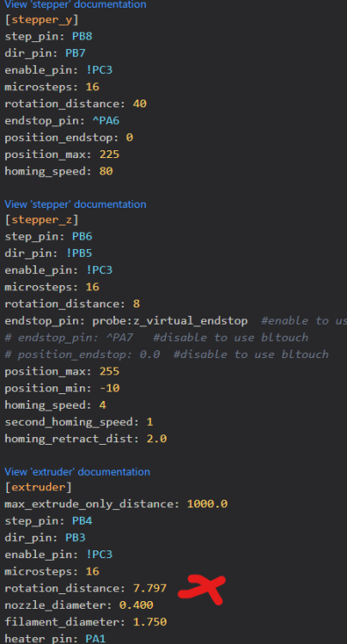Click the [extruder] section header
347x644 pixels.
(38, 487)
